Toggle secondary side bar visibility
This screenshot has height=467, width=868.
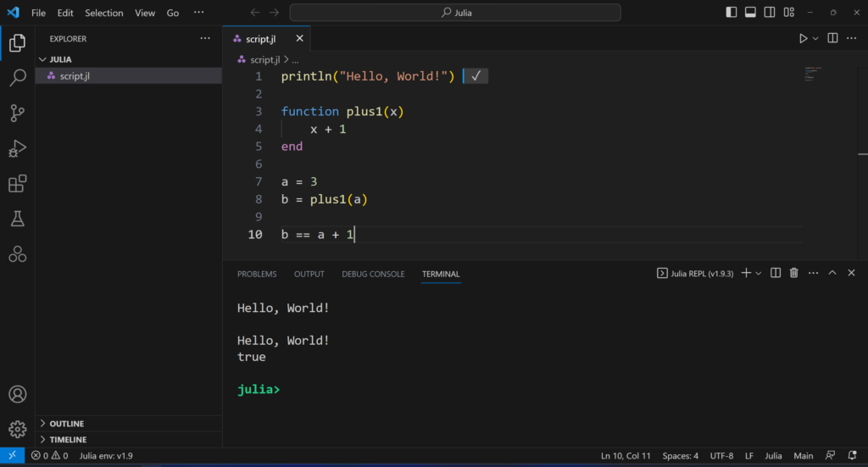[770, 12]
